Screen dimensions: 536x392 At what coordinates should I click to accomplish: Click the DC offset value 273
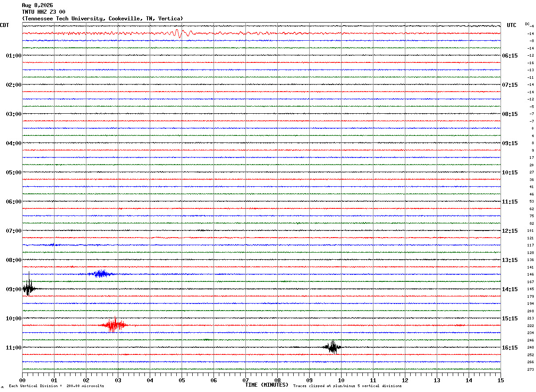[530, 369]
